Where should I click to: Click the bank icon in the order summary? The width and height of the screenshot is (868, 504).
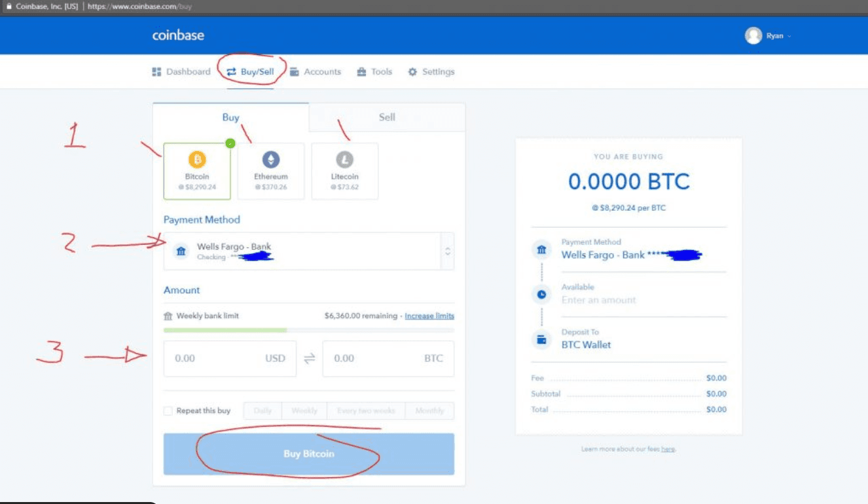pos(541,250)
